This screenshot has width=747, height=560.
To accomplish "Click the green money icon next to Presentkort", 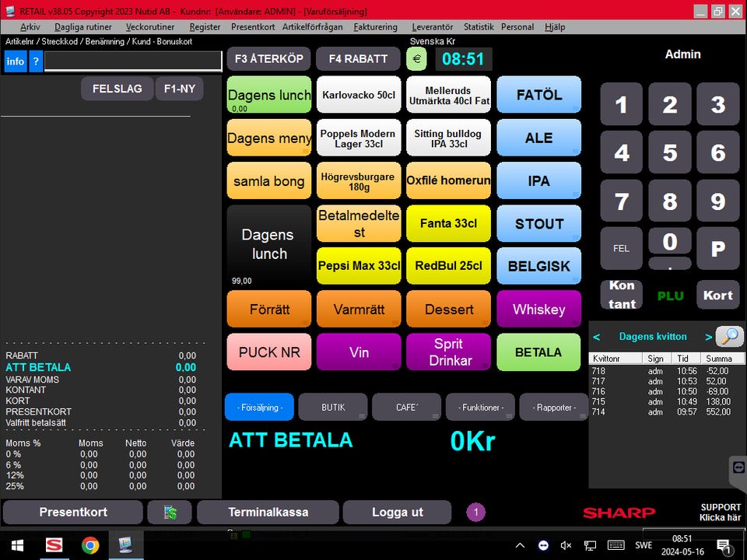I will (169, 513).
